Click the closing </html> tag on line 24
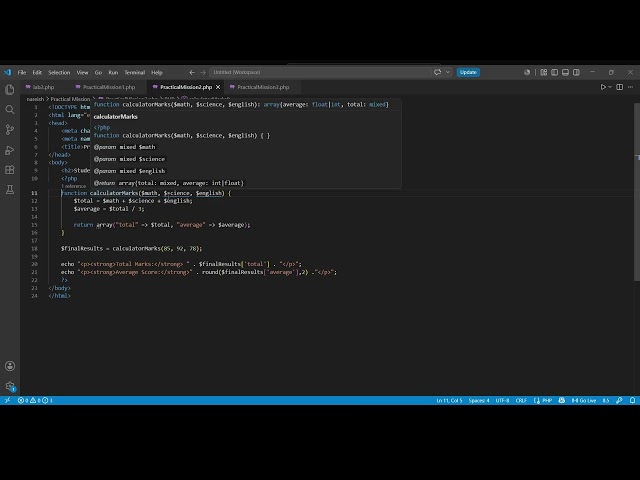640x480 pixels. 60,296
